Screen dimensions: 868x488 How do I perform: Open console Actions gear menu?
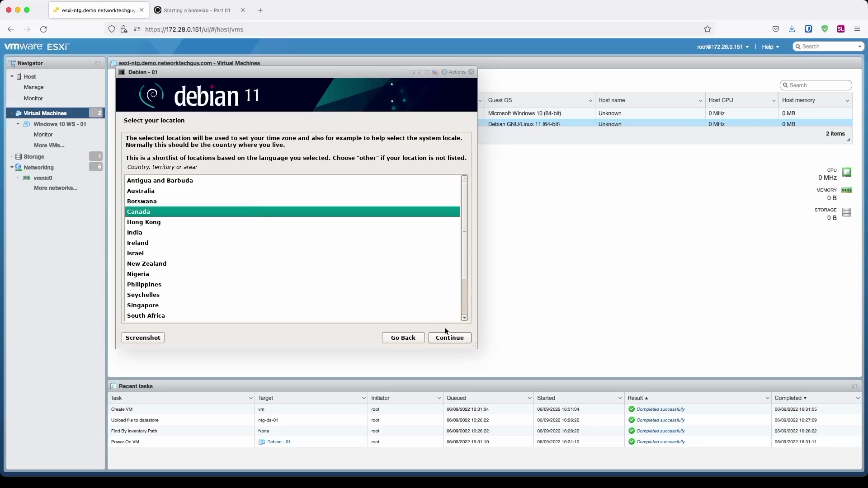[x=453, y=72]
